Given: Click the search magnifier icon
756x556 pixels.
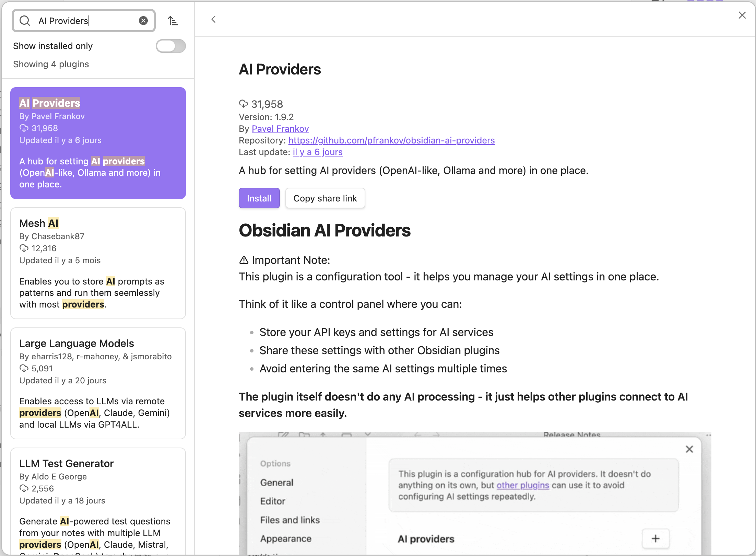Looking at the screenshot, I should tap(25, 21).
